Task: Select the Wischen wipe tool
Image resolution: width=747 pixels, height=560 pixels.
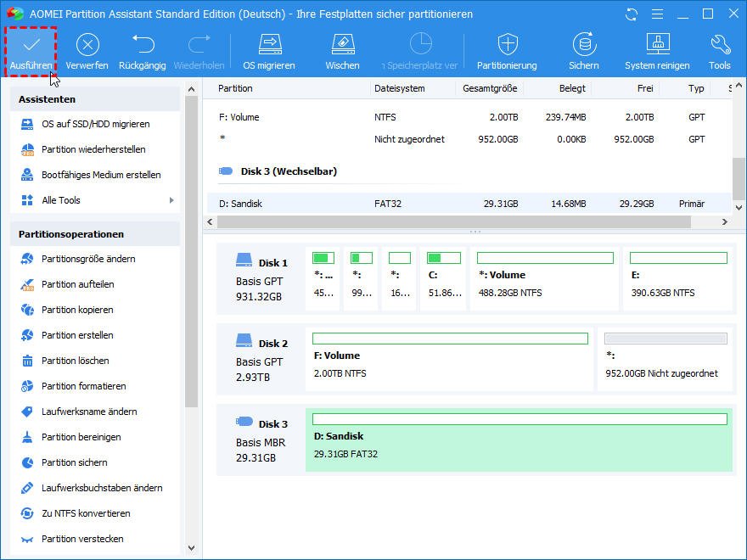Action: [x=342, y=46]
